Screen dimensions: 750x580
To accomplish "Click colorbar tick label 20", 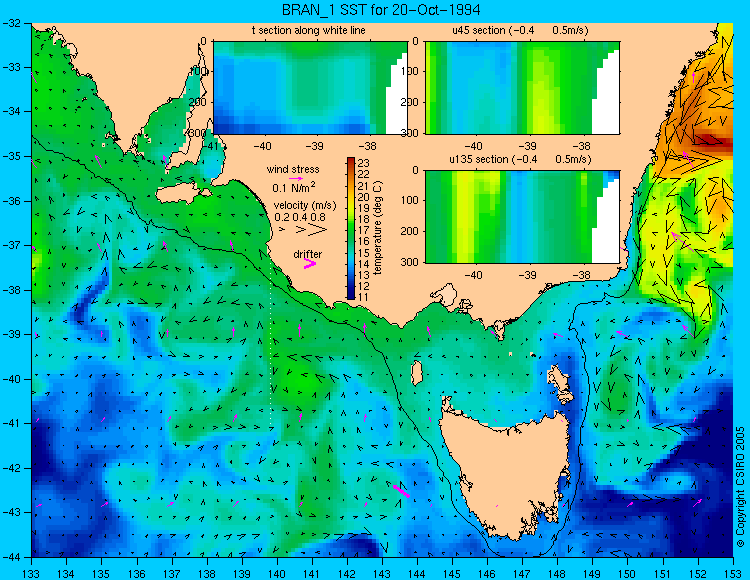I will point(363,197).
